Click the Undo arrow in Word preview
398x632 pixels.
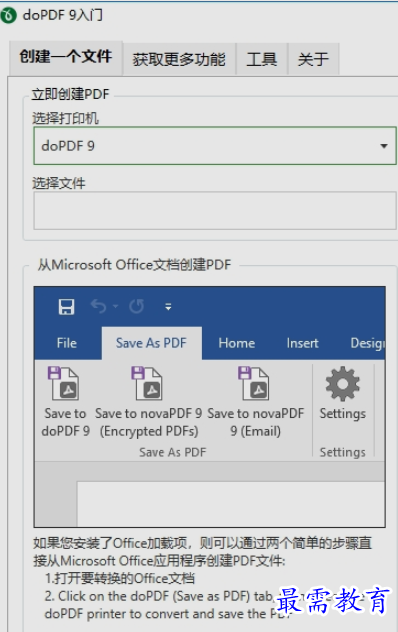click(98, 306)
